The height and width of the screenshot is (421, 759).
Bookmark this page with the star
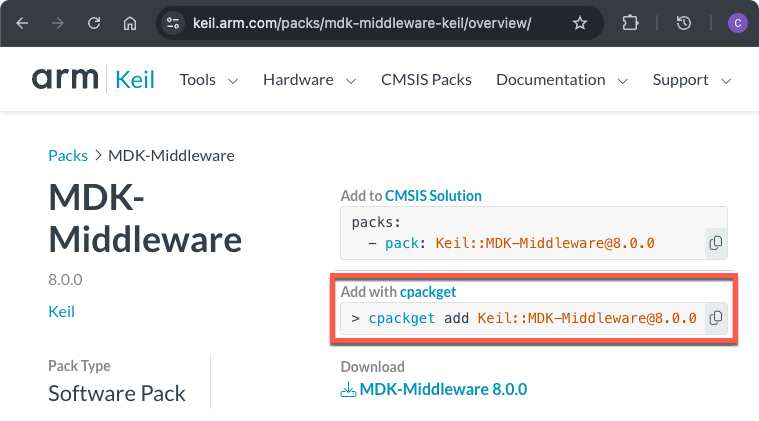579,23
